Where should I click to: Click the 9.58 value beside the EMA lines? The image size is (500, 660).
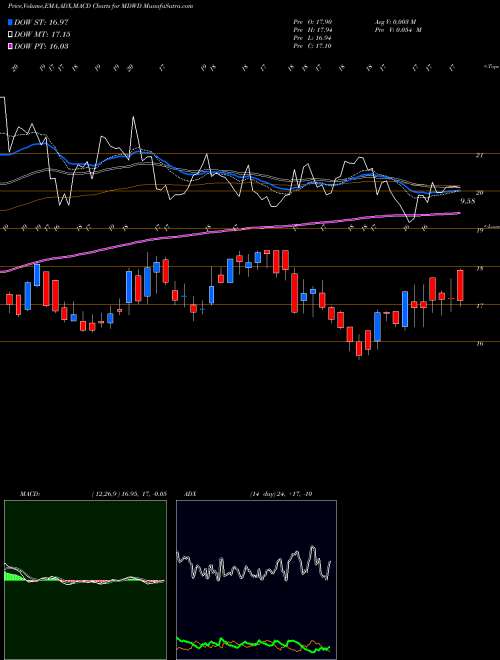tap(468, 202)
